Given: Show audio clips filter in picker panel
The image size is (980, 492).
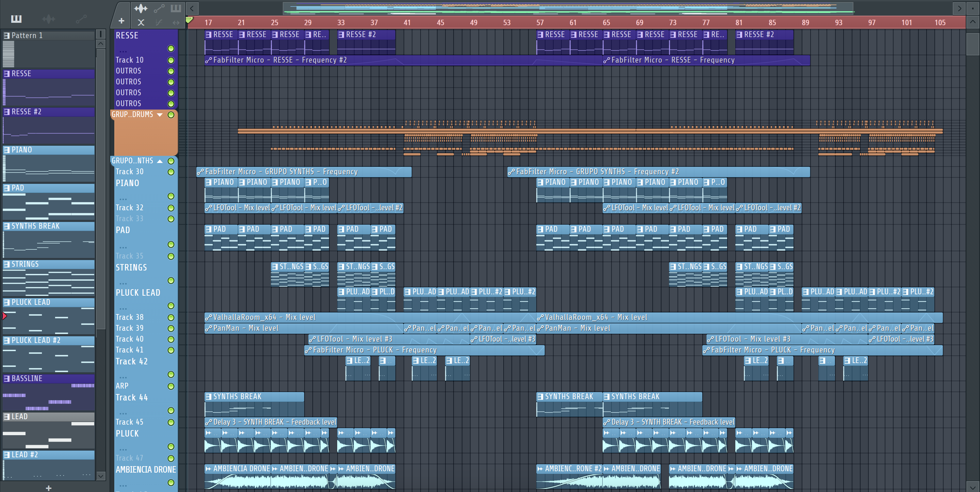Looking at the screenshot, I should pos(49,19).
